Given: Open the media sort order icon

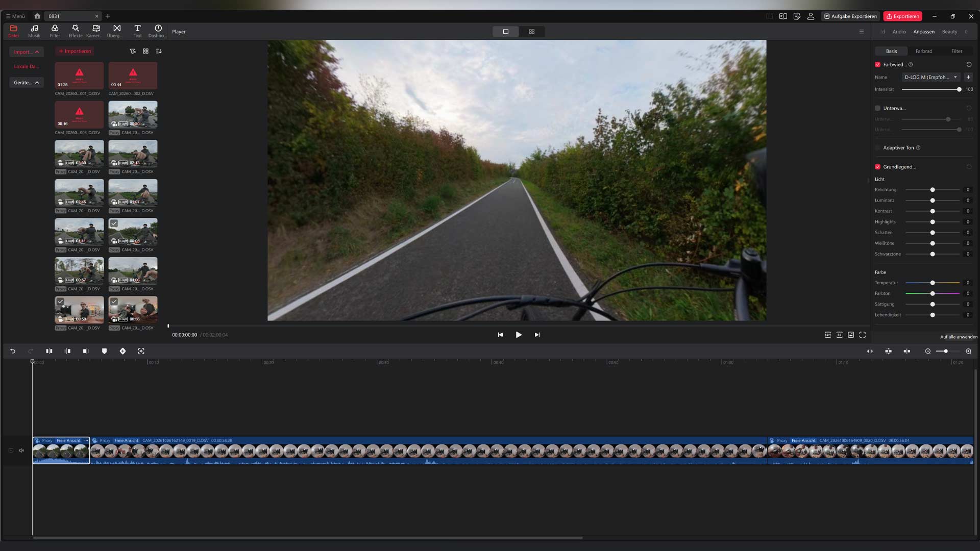Looking at the screenshot, I should point(159,51).
